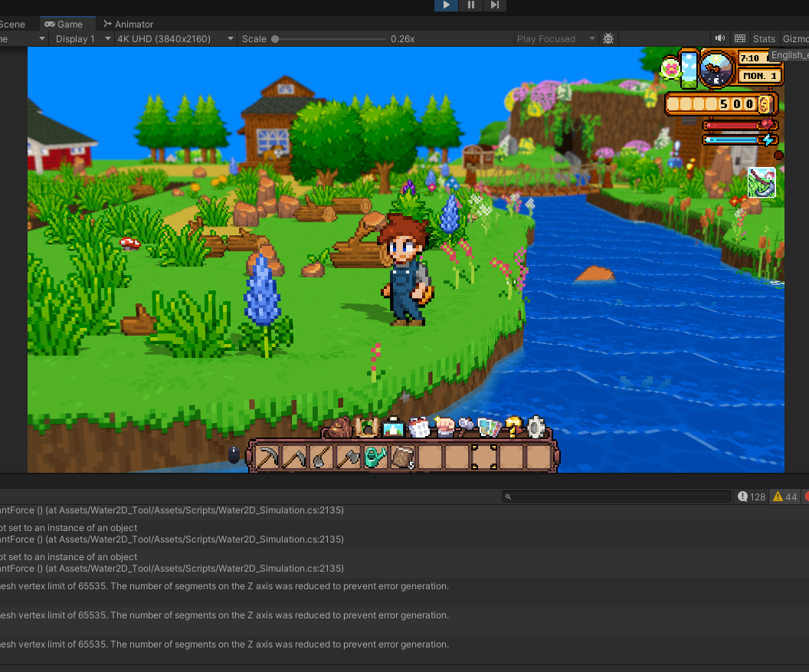
Task: Click the Stats button
Action: 764,38
